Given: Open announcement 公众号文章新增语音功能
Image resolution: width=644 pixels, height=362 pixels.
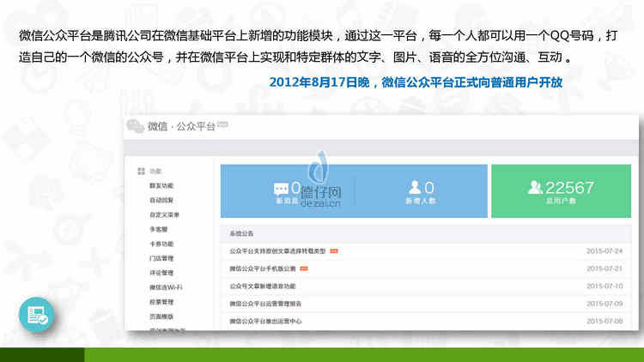Looking at the screenshot, I should (263, 286).
